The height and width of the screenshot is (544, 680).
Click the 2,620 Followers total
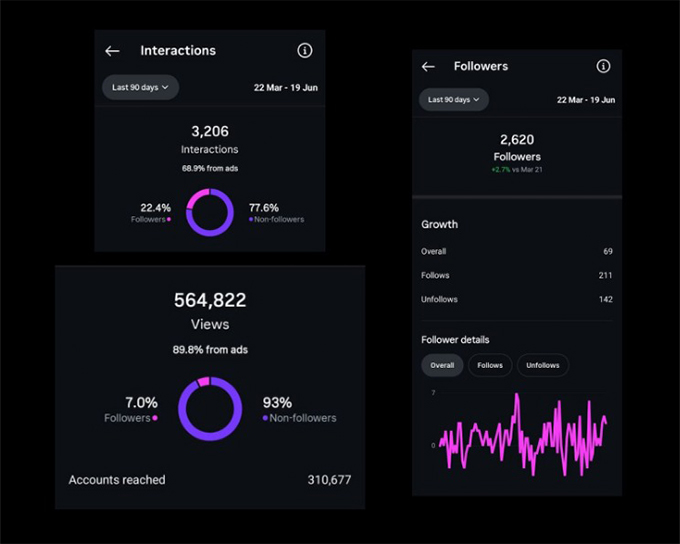[x=517, y=147]
